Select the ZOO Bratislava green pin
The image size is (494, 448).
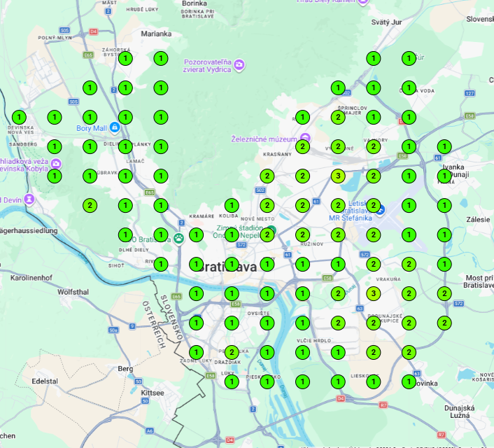179,239
